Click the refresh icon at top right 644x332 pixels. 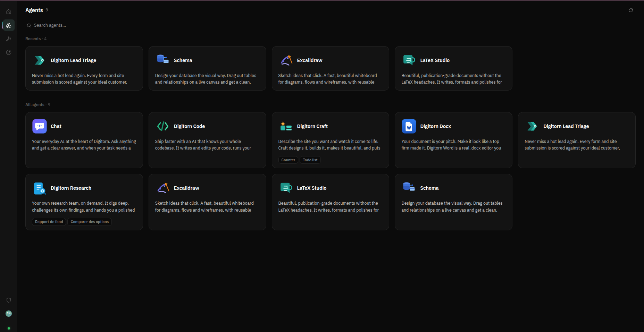[631, 10]
